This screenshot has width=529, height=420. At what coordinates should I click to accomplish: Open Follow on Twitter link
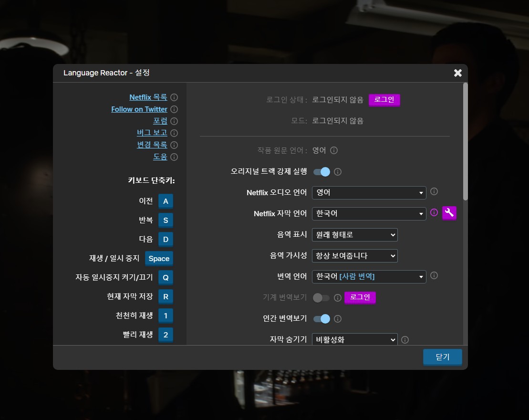point(139,109)
